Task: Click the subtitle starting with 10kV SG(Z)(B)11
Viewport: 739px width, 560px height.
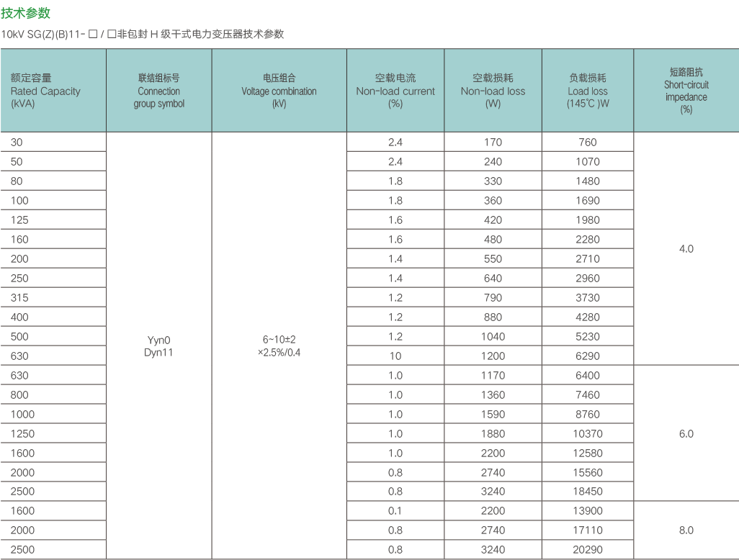Action: pos(143,34)
